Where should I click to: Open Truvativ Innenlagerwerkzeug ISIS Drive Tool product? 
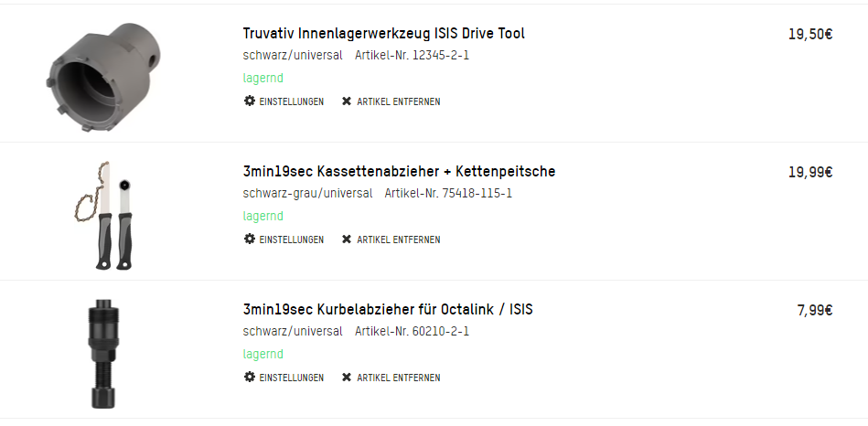coord(383,34)
